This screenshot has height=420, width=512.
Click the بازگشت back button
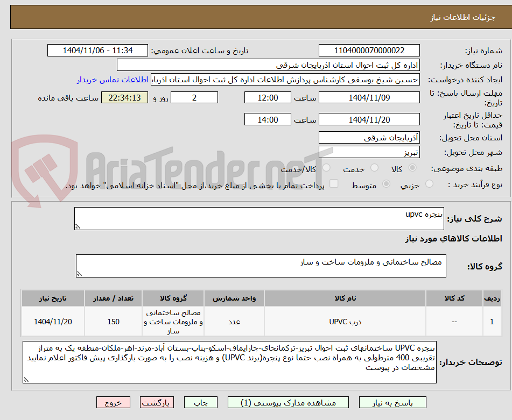[157, 402]
